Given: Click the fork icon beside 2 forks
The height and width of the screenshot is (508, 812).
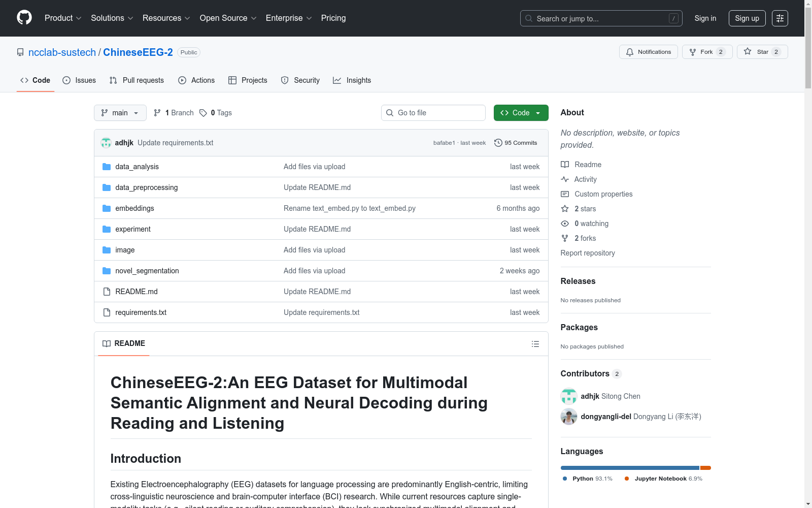Looking at the screenshot, I should 565,238.
